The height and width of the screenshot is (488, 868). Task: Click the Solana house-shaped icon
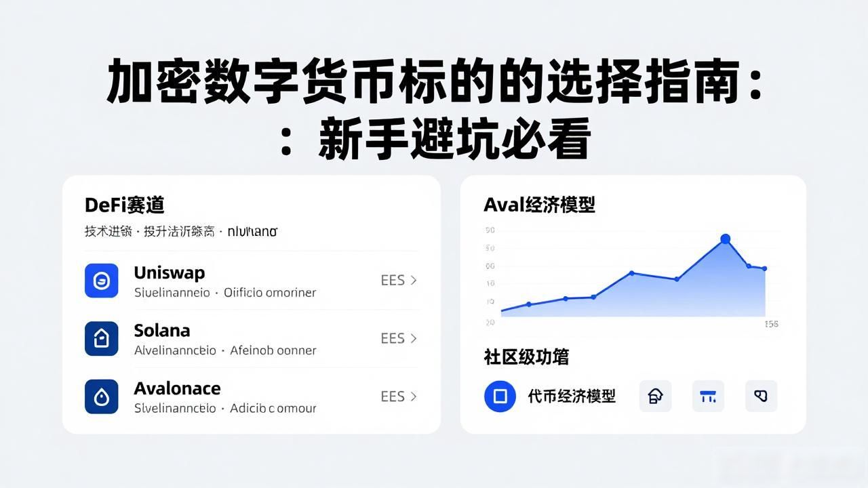point(102,339)
